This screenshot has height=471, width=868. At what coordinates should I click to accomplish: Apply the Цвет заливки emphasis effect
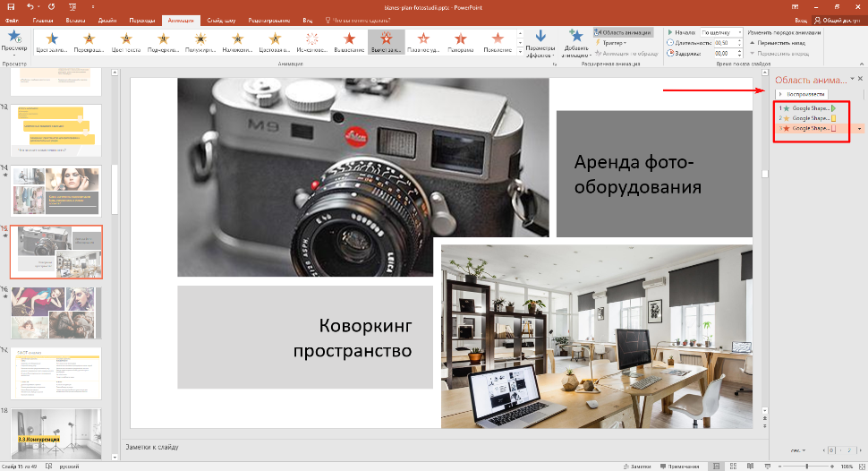52,42
